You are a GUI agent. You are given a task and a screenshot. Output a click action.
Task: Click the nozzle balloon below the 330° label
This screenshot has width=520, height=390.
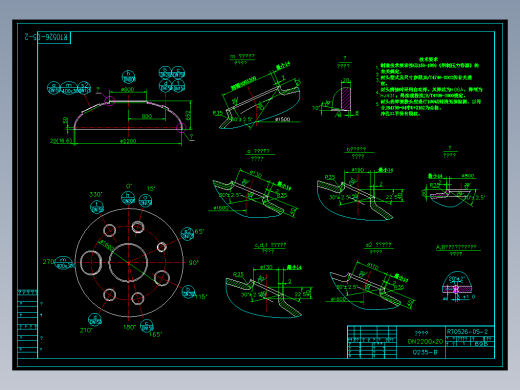click(97, 207)
